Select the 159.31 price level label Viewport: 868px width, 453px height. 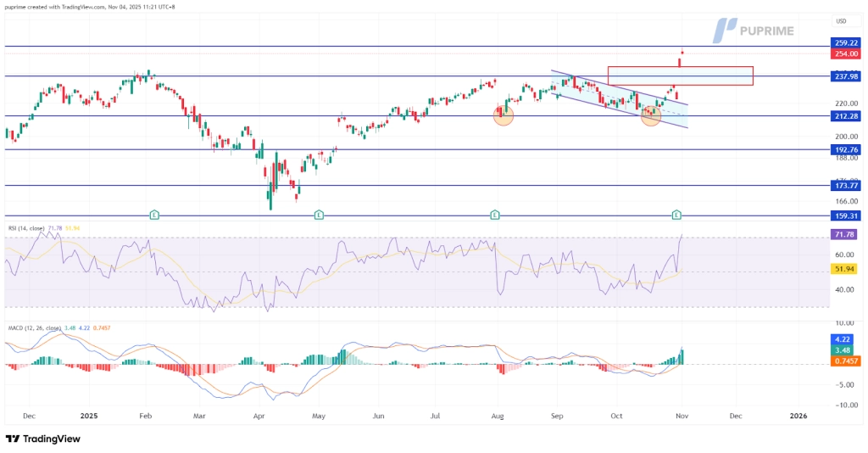pyautogui.click(x=846, y=216)
